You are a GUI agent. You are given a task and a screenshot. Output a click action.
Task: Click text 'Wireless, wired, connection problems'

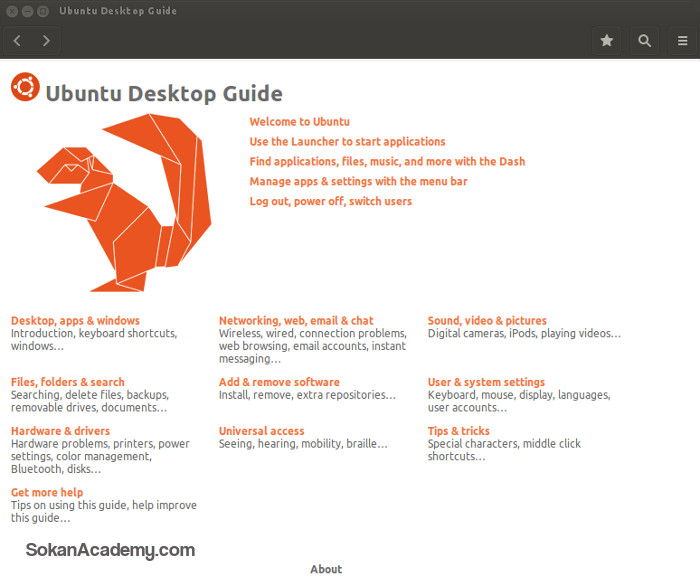point(312,334)
